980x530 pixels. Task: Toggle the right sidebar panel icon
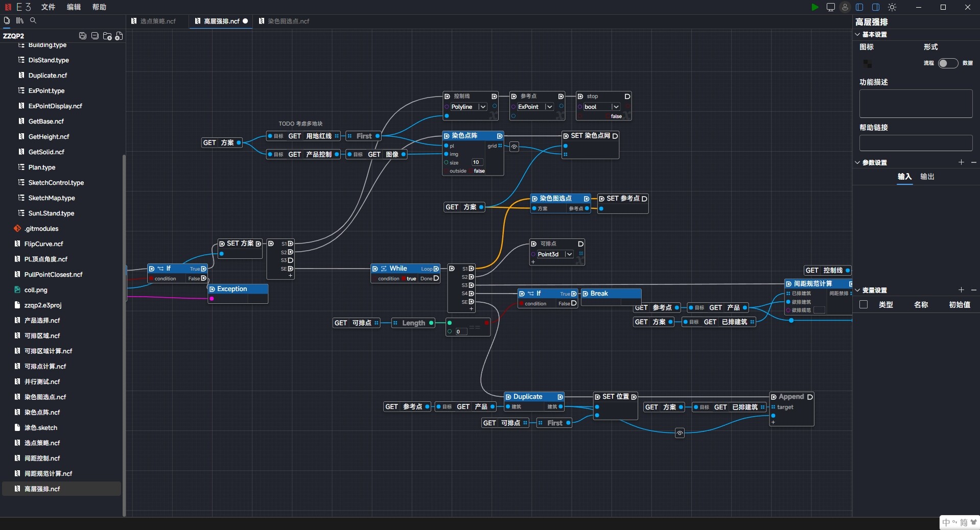pyautogui.click(x=876, y=7)
